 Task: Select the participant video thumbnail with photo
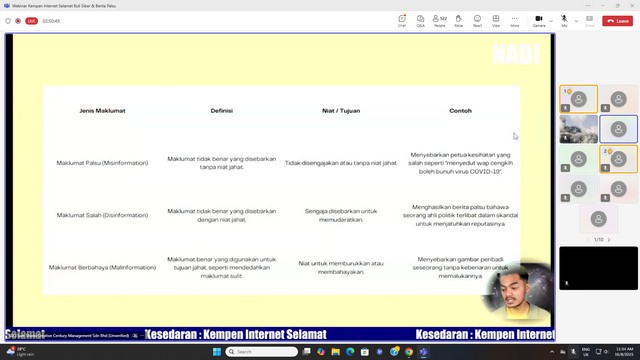(x=578, y=129)
